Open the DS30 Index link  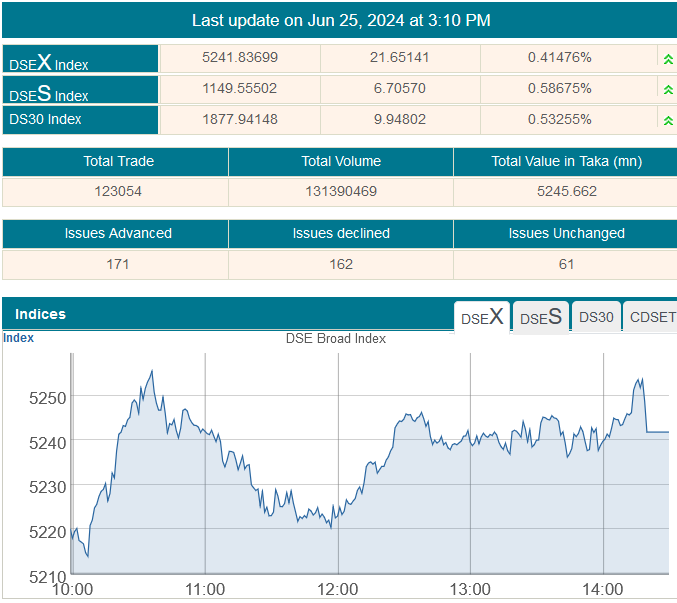(x=45, y=119)
